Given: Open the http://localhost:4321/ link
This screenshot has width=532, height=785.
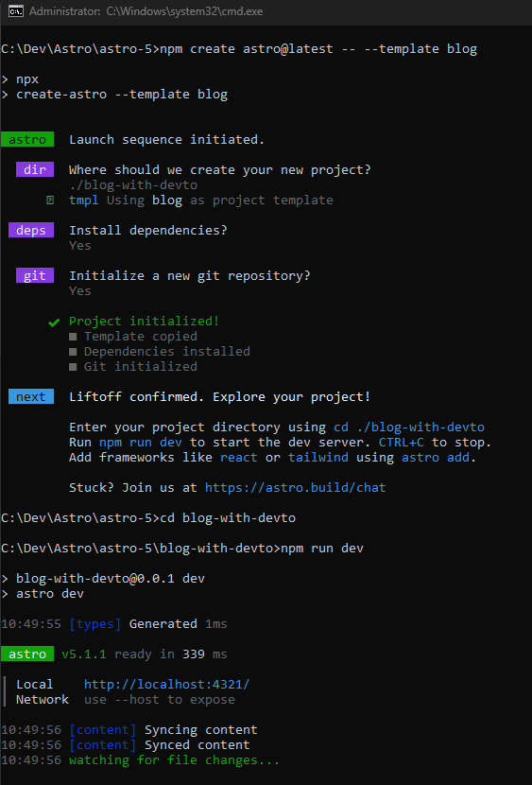Looking at the screenshot, I should 166,685.
